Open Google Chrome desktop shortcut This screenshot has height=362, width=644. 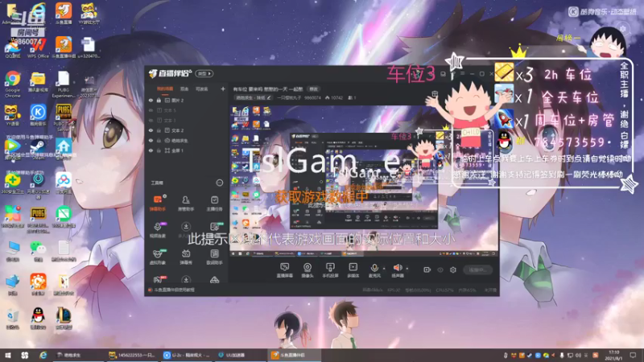point(13,84)
